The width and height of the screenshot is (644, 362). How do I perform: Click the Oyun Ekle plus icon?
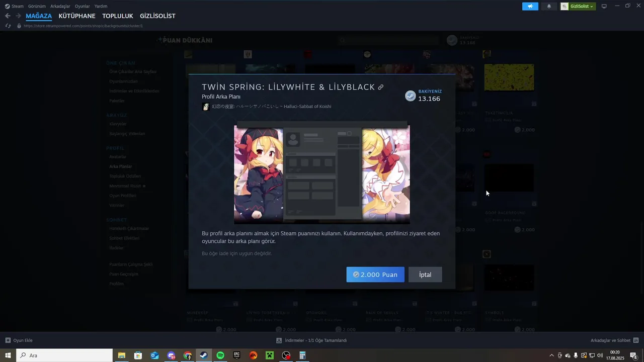coord(8,340)
